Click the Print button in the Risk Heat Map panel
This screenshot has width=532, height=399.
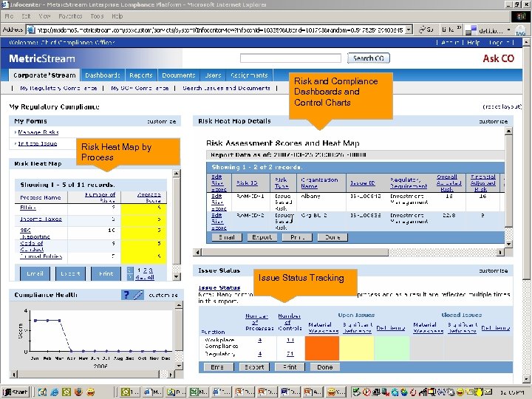pos(106,273)
